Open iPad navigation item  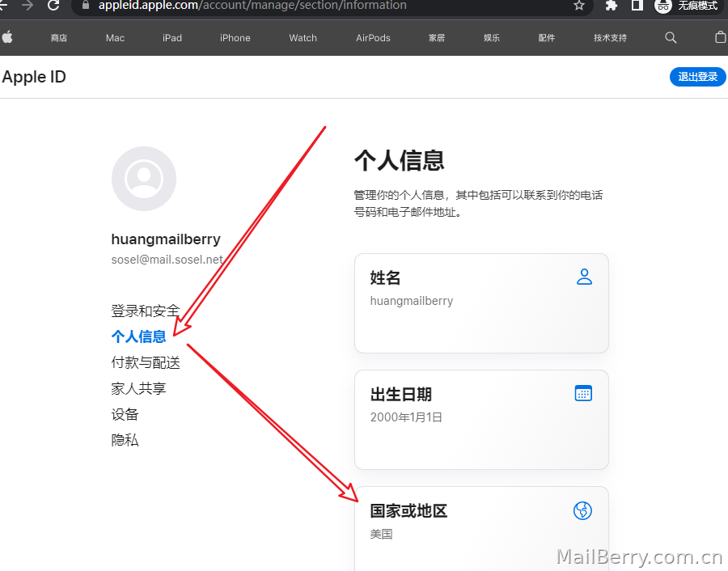[x=172, y=38]
